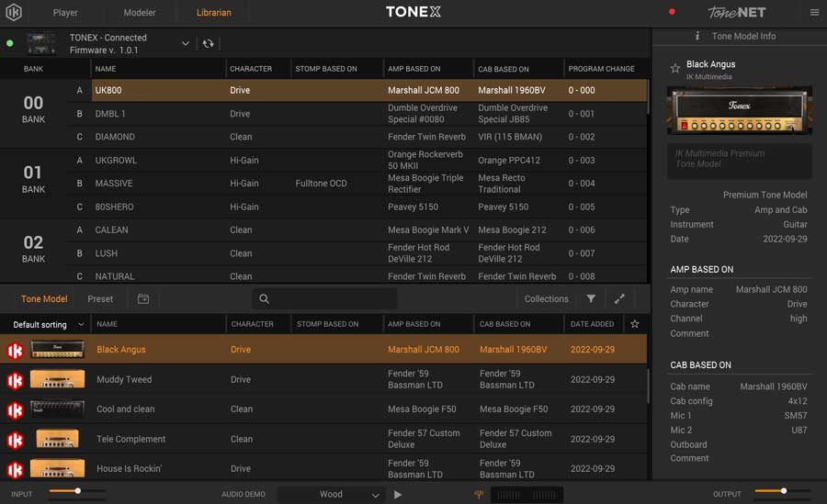Viewport: 827px width, 504px height.
Task: Adjust the INPUT level slider
Action: (x=77, y=491)
